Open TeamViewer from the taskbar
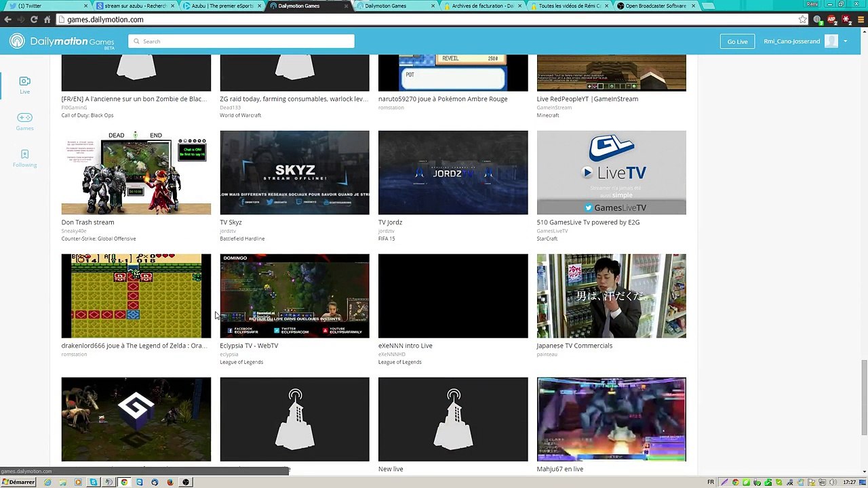 coord(140,482)
